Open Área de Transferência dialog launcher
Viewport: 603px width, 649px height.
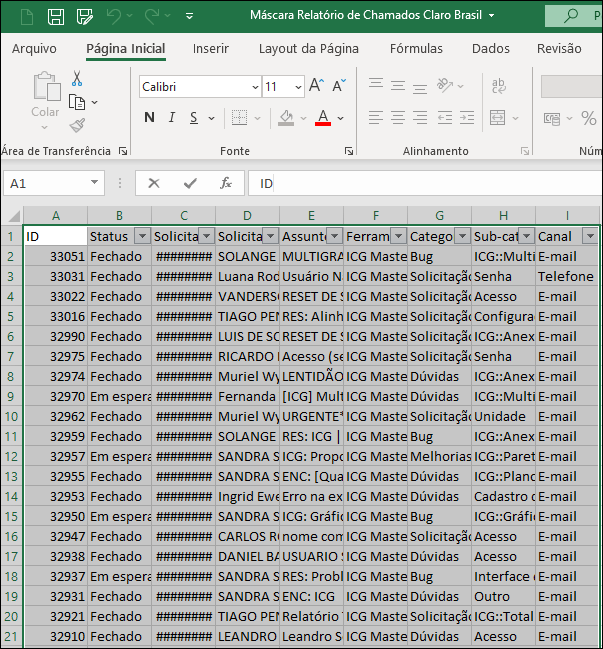(x=123, y=151)
